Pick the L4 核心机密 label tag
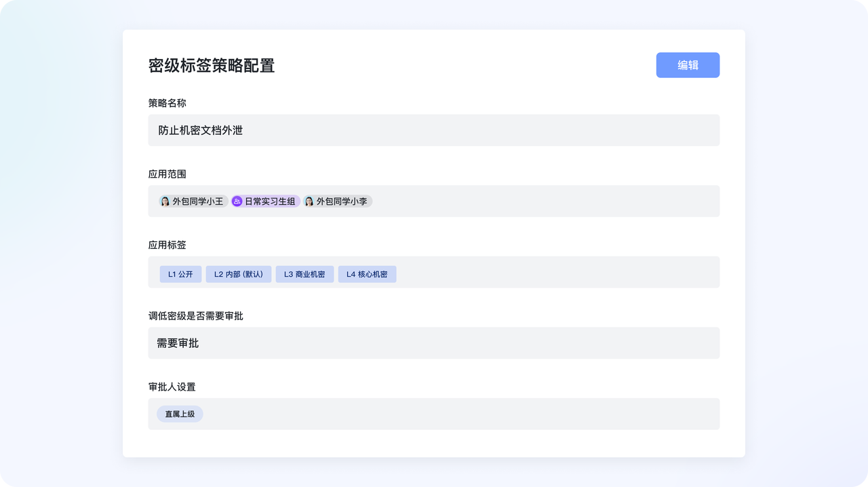The height and width of the screenshot is (487, 868). click(x=367, y=275)
